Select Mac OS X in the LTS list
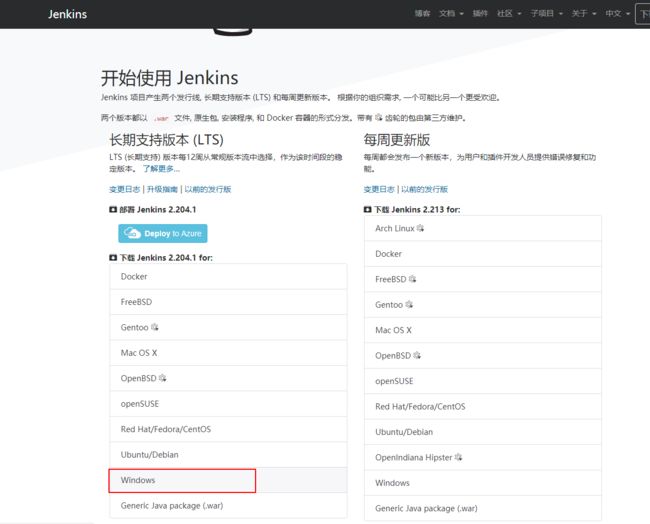The width and height of the screenshot is (650, 524). pos(228,353)
